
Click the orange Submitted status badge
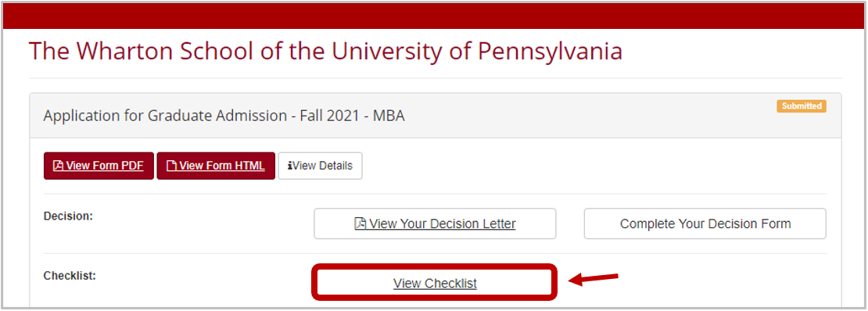[x=802, y=106]
